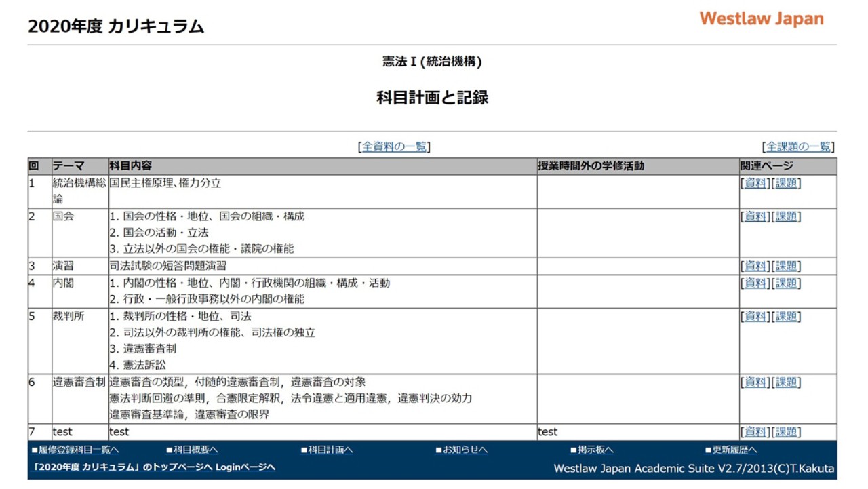Open the 全資料の一覧 link

pos(395,145)
